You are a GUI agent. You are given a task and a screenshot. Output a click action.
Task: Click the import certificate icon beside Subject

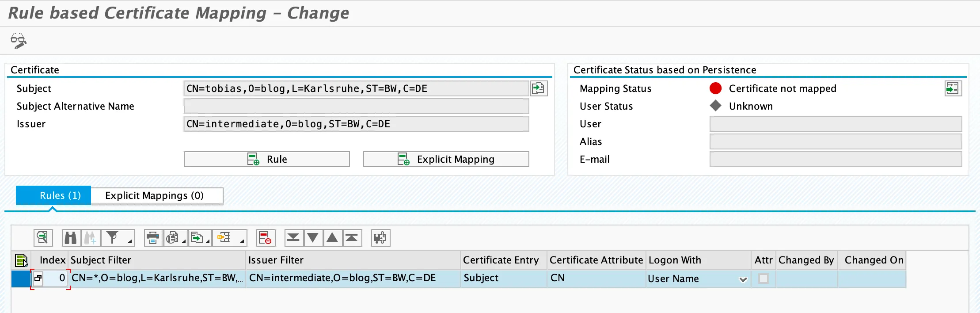coord(539,88)
